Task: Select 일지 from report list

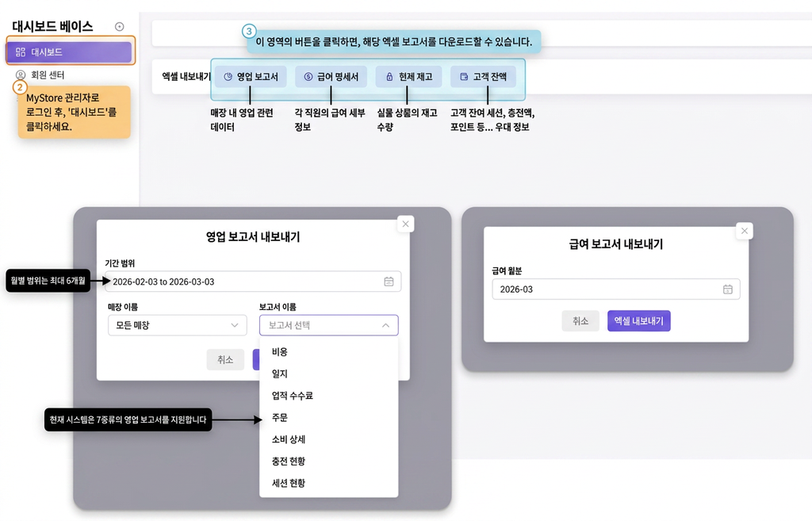Action: point(329,374)
